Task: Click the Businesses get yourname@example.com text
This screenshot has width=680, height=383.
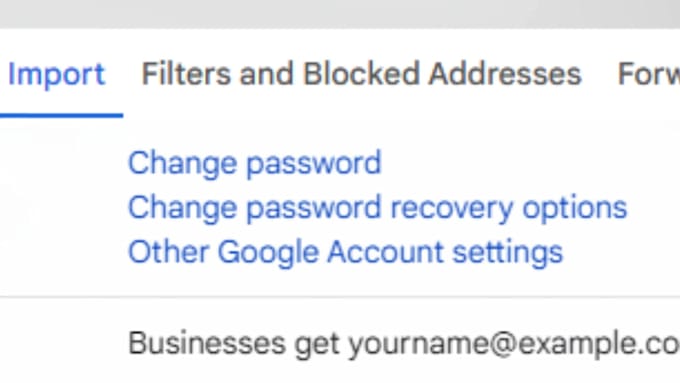Action: pos(404,344)
